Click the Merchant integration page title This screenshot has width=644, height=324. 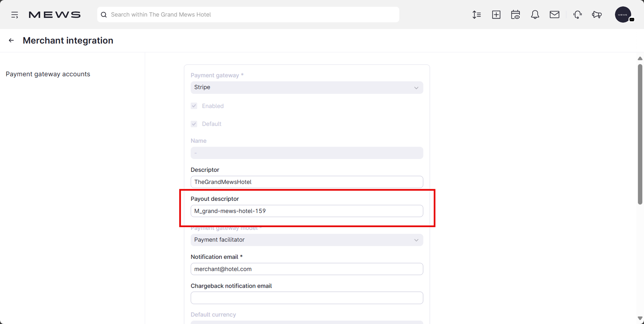pos(68,40)
